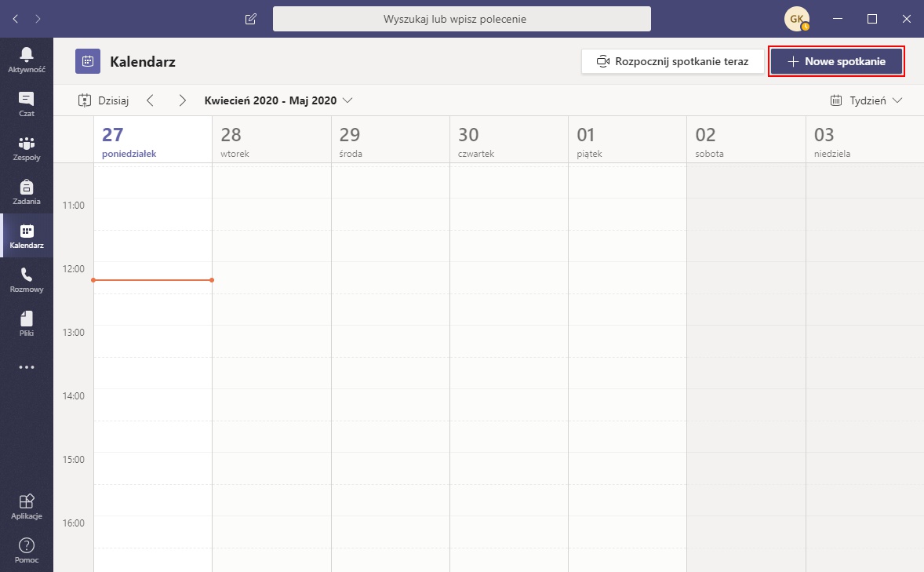This screenshot has height=572, width=924.
Task: Close the Teams window
Action: pyautogui.click(x=906, y=19)
